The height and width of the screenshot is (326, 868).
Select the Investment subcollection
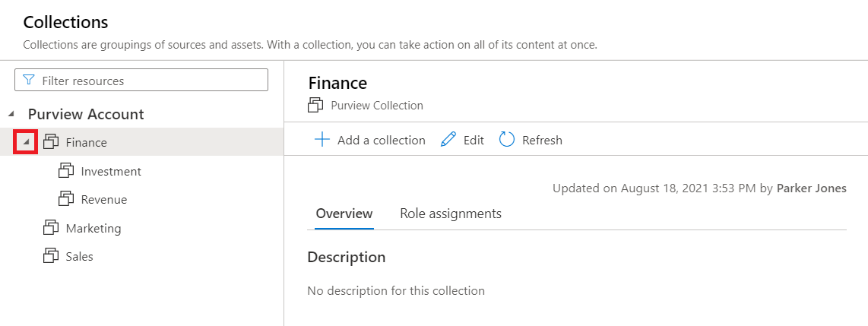(111, 171)
